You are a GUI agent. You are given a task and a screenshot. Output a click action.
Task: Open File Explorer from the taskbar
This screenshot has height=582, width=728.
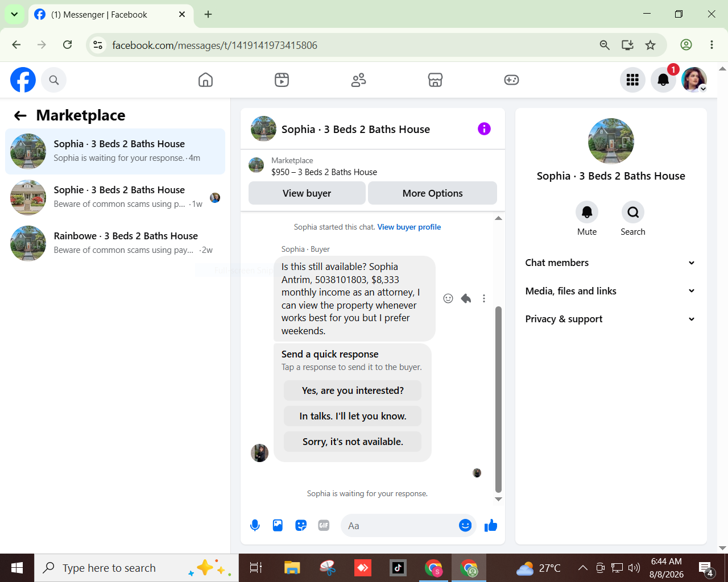(292, 568)
